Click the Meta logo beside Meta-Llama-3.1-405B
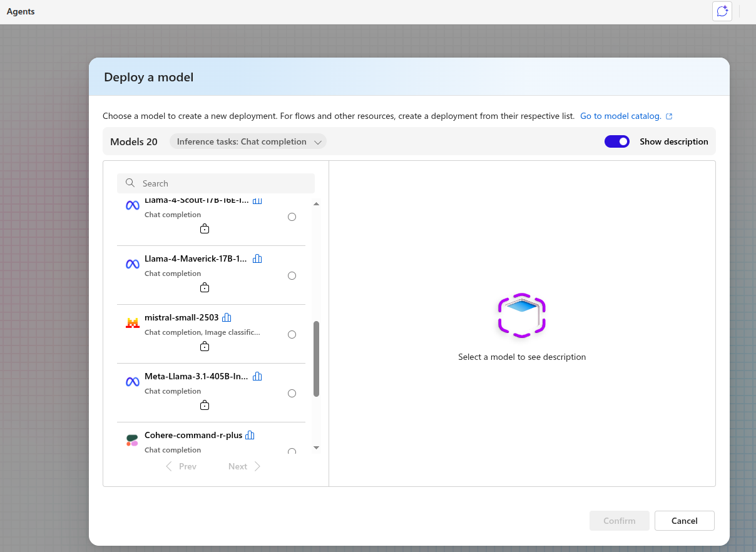This screenshot has width=756, height=552. point(132,382)
